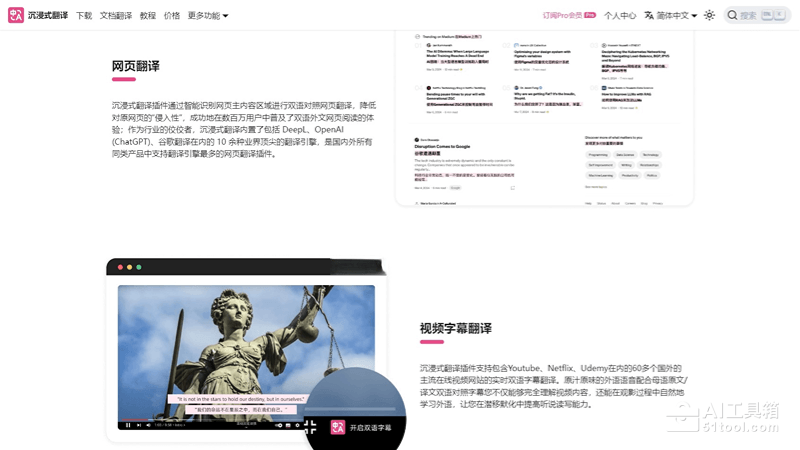Screen dimensions: 800x450
Task: Click the 沉浸式翻译 logo icon
Action: click(x=16, y=15)
